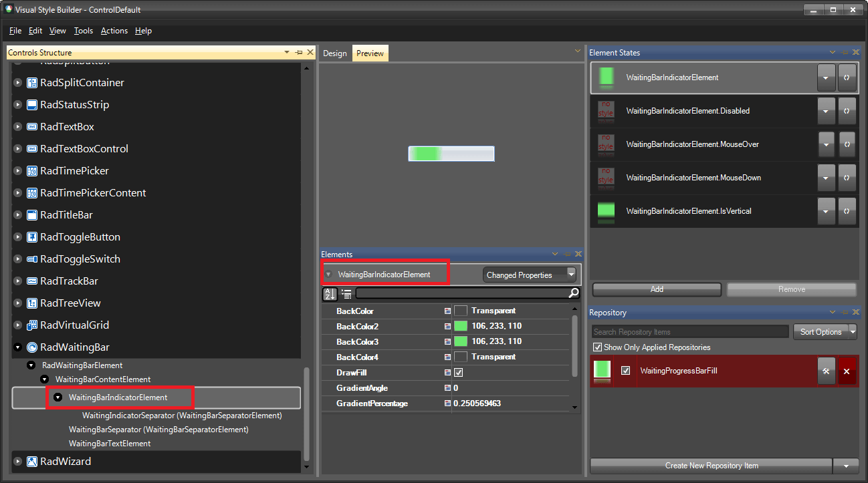The image size is (868, 483).
Task: Toggle the DrawFill property checkbox
Action: tap(459, 373)
